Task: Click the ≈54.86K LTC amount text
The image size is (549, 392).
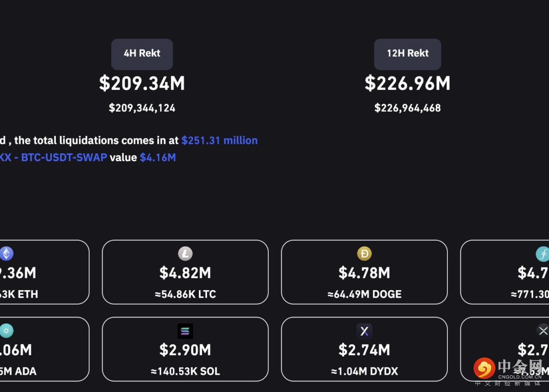Action: tap(185, 294)
